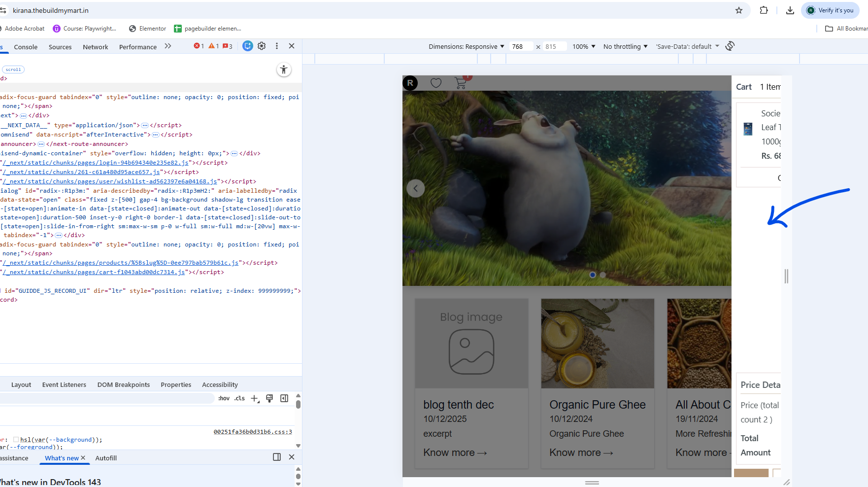Close the DevTools panel
Image resolution: width=868 pixels, height=487 pixels.
pyautogui.click(x=292, y=46)
